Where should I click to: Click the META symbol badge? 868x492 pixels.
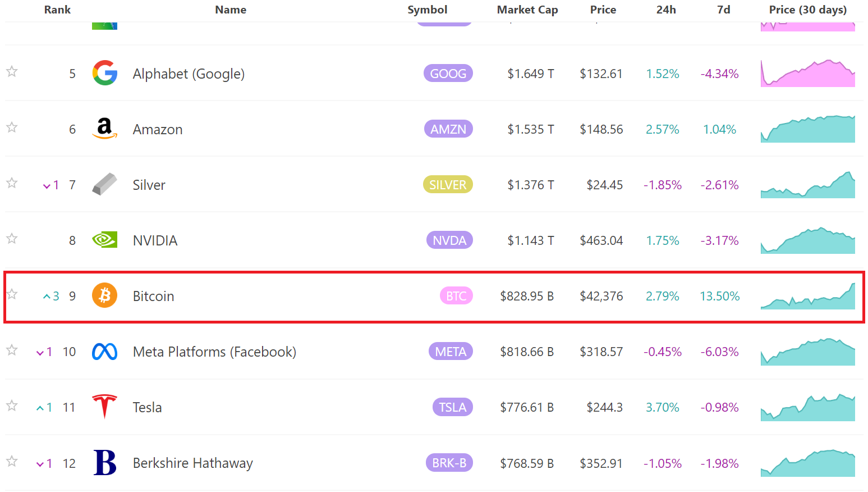451,352
